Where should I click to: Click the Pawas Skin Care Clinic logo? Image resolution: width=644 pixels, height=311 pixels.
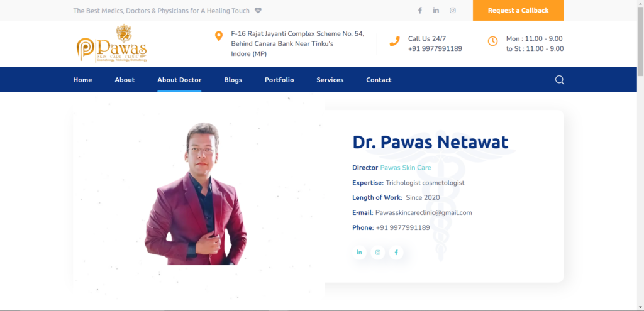coord(112,43)
